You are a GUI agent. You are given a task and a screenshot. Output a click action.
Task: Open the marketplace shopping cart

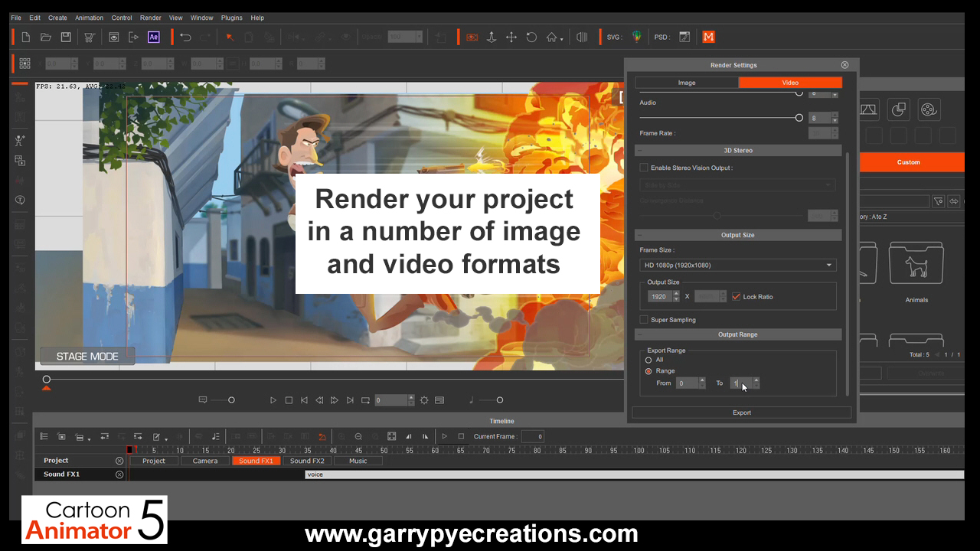point(90,37)
